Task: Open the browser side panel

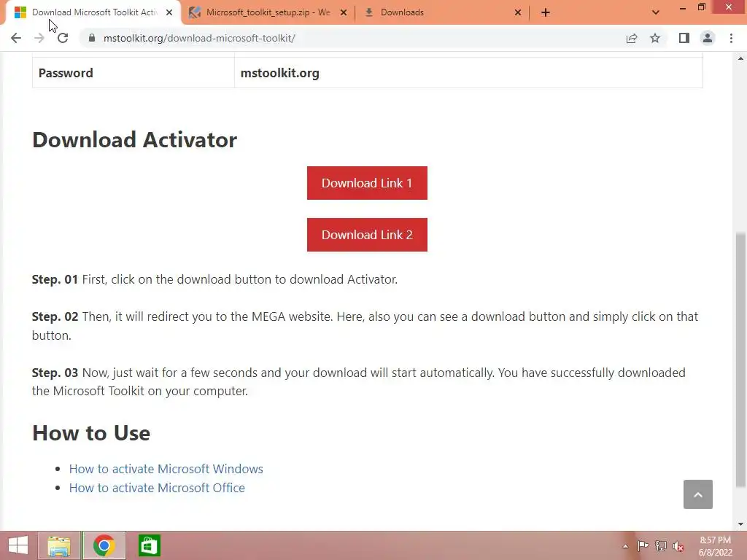Action: (x=684, y=38)
